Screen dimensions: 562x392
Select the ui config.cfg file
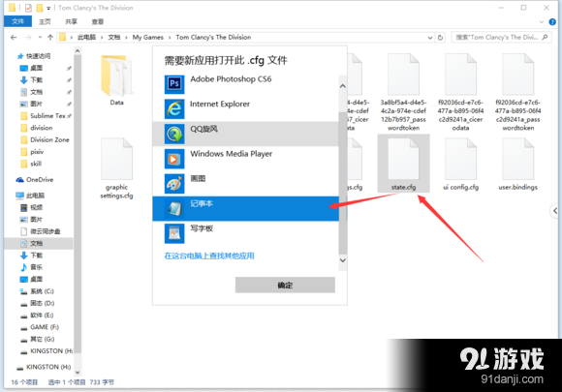click(460, 164)
